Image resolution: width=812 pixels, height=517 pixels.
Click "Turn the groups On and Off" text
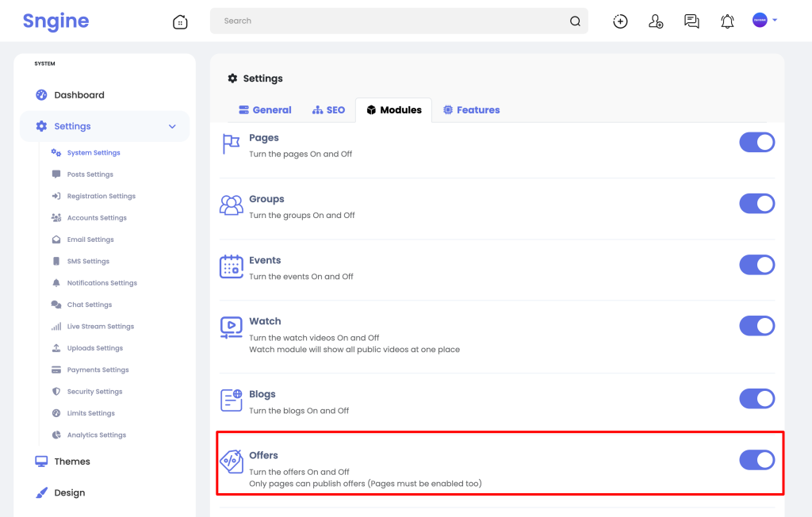coord(302,215)
